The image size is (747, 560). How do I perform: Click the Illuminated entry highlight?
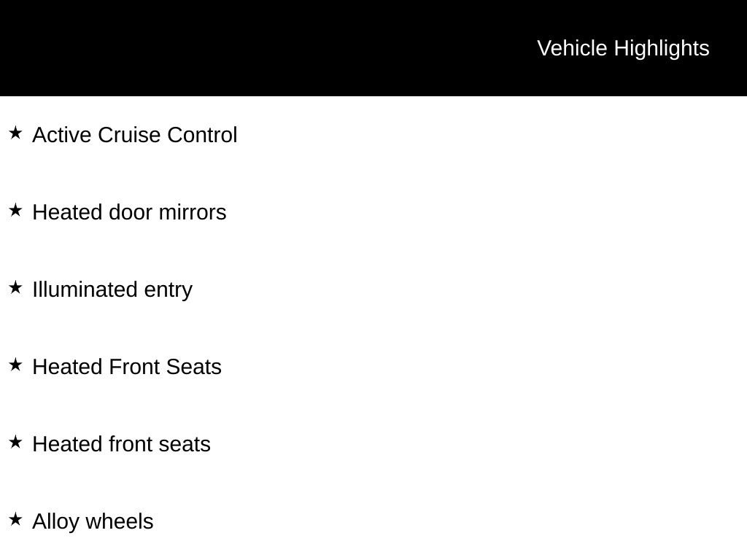[x=112, y=290]
